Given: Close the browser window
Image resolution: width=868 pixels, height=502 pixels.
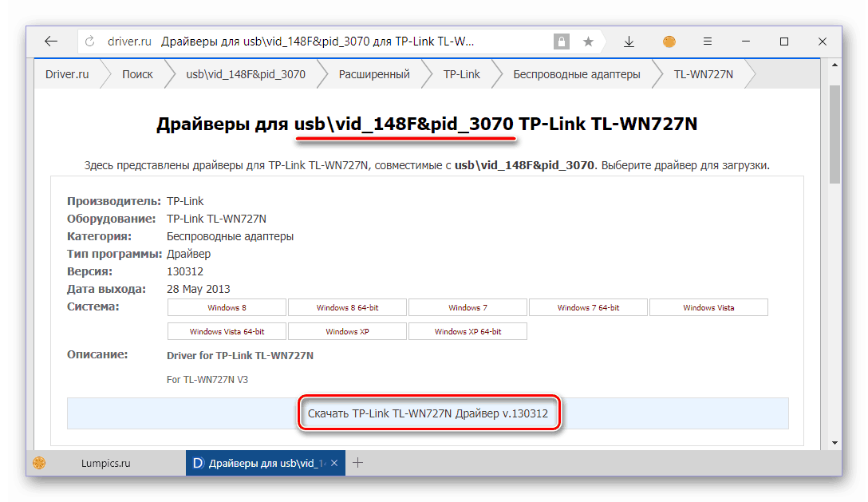Looking at the screenshot, I should [822, 42].
